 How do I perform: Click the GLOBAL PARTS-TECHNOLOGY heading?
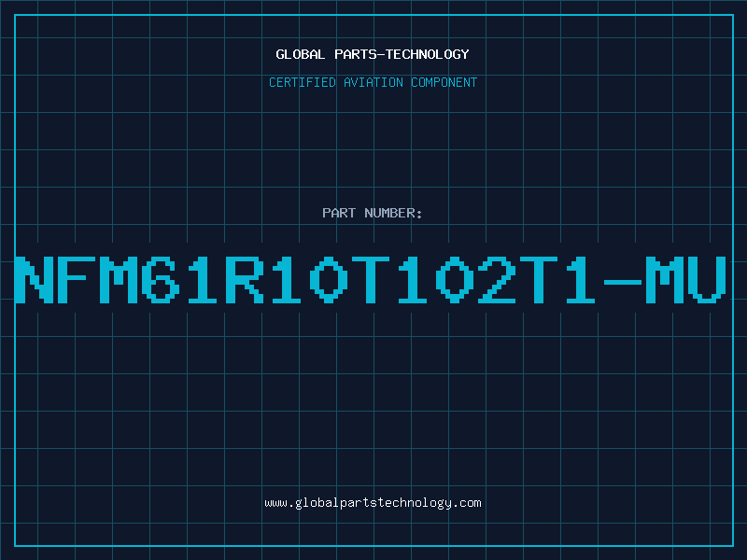coord(373,54)
